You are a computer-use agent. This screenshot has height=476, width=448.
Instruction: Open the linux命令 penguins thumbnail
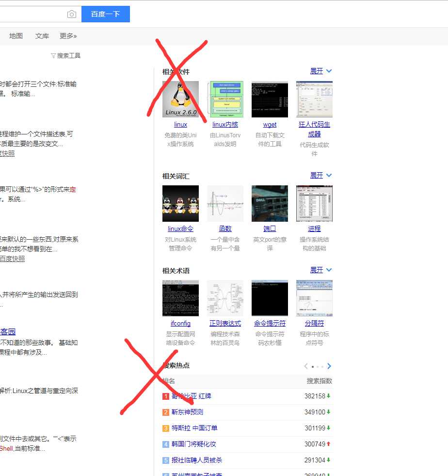pyautogui.click(x=180, y=203)
